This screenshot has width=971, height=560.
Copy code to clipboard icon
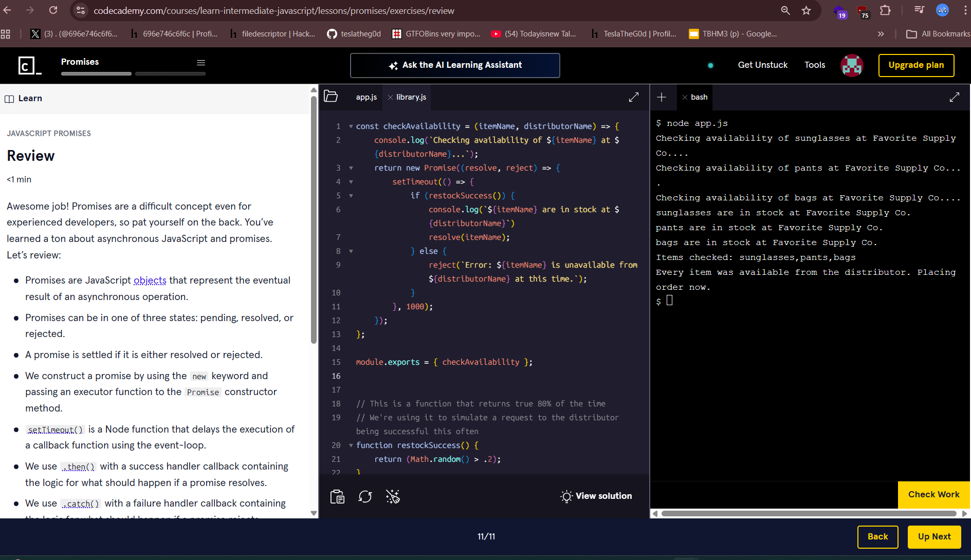[337, 496]
